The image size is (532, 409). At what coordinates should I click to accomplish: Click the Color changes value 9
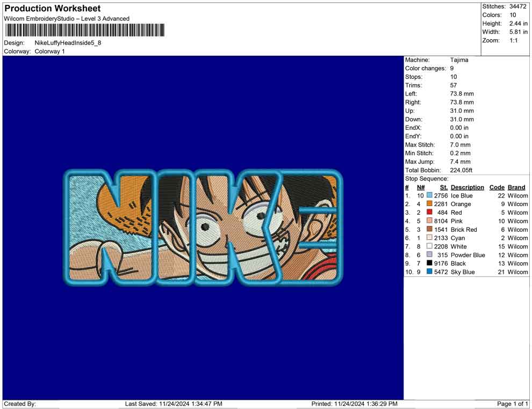click(x=451, y=68)
